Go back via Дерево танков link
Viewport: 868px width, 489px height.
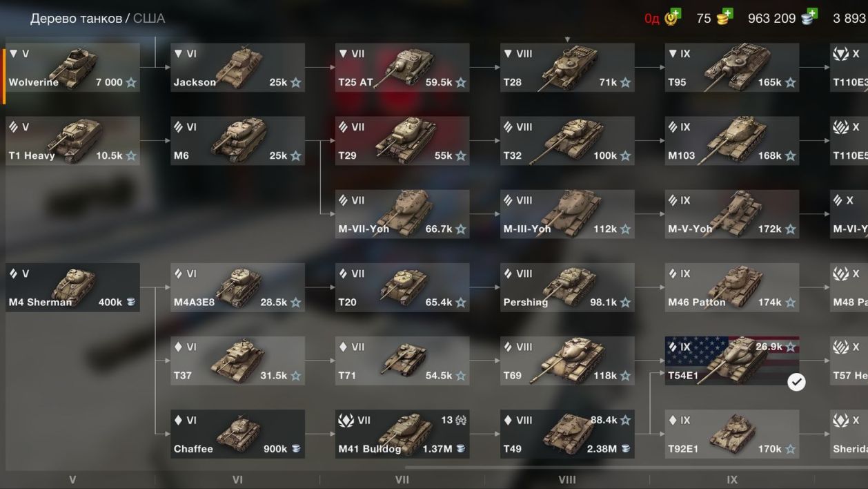(x=76, y=19)
